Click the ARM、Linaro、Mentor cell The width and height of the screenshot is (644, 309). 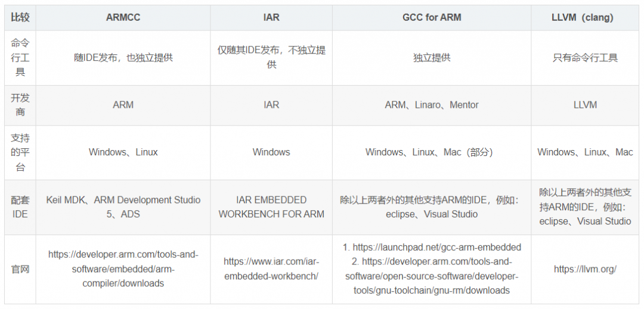click(x=432, y=105)
